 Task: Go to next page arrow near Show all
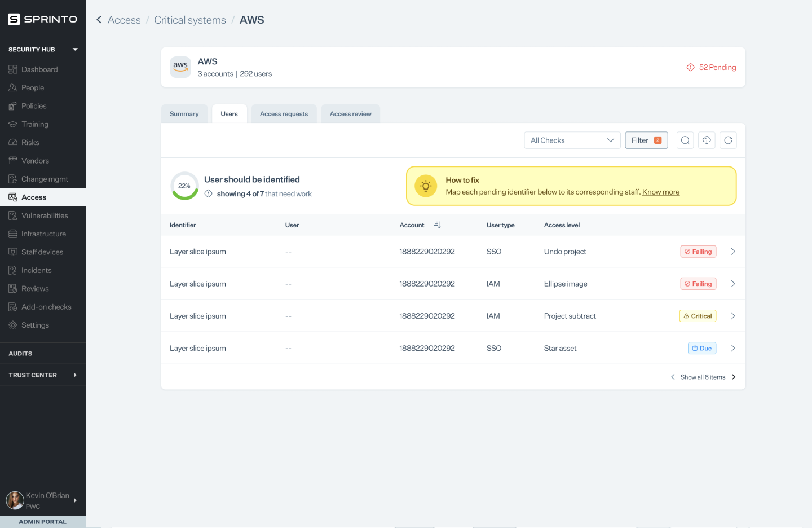(734, 377)
